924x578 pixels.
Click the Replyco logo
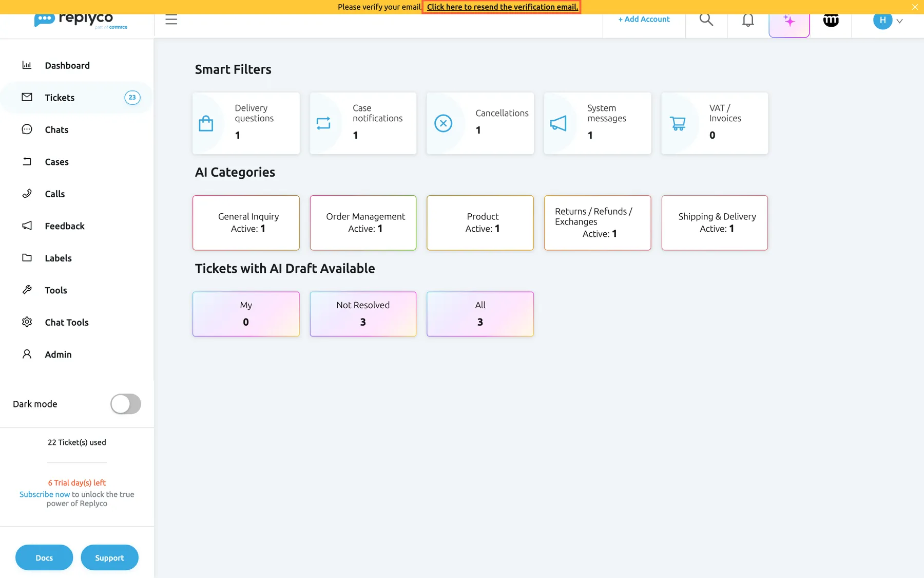click(x=81, y=21)
